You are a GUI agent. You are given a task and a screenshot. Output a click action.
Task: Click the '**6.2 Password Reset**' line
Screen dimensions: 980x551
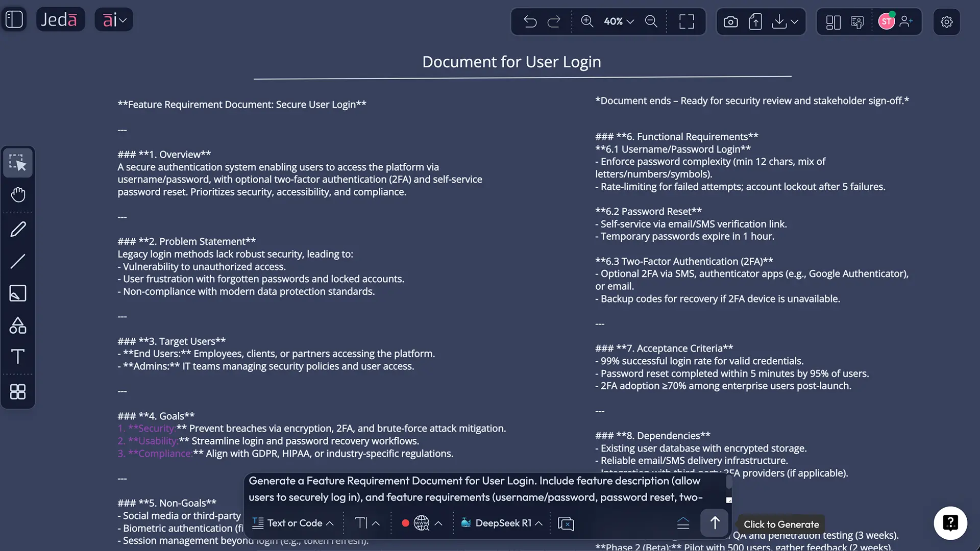point(648,211)
